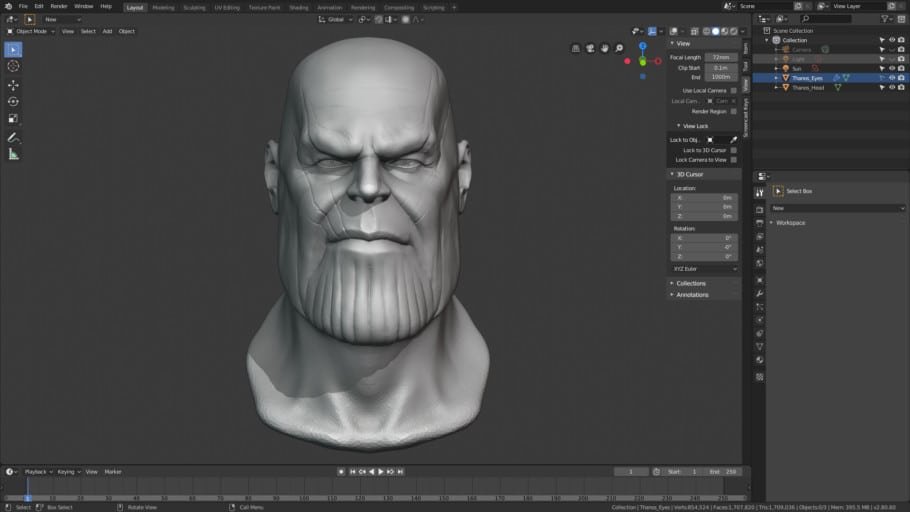Image resolution: width=910 pixels, height=512 pixels.
Task: Enable Lock to 3D Cursor checkbox
Action: pyautogui.click(x=734, y=150)
